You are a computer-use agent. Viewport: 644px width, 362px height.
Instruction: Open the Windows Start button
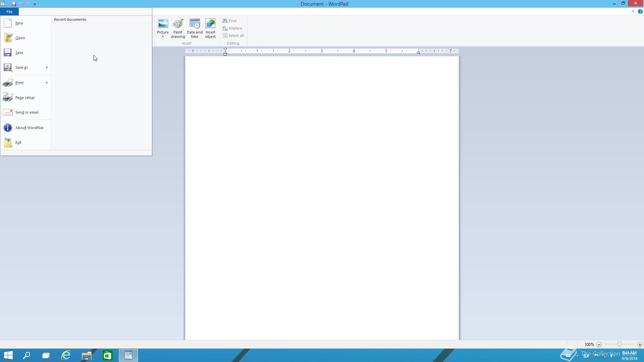point(8,355)
